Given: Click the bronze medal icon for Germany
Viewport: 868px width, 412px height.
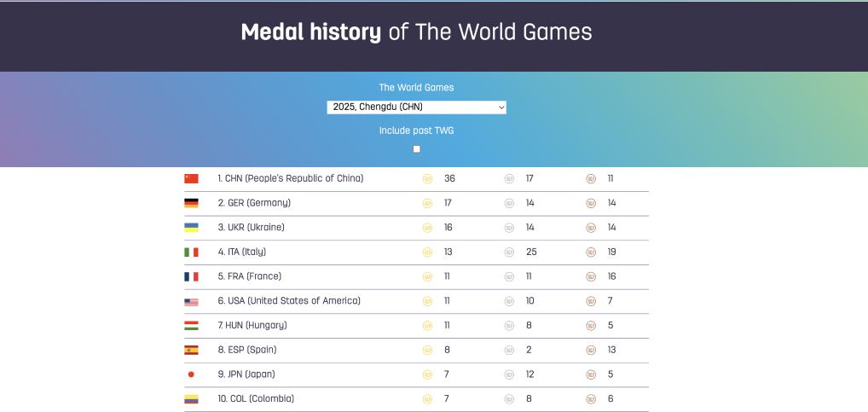Looking at the screenshot, I should click(x=591, y=203).
